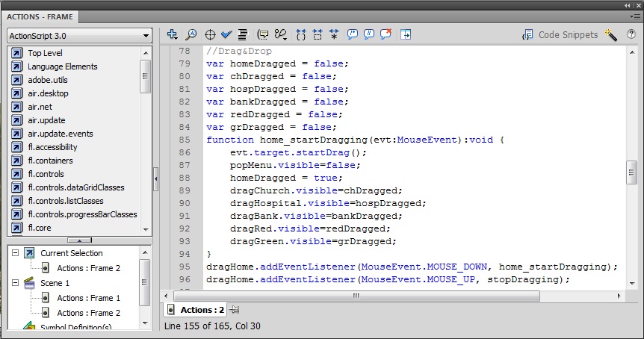
Task: Open Code Snippets panel
Action: coord(560,35)
